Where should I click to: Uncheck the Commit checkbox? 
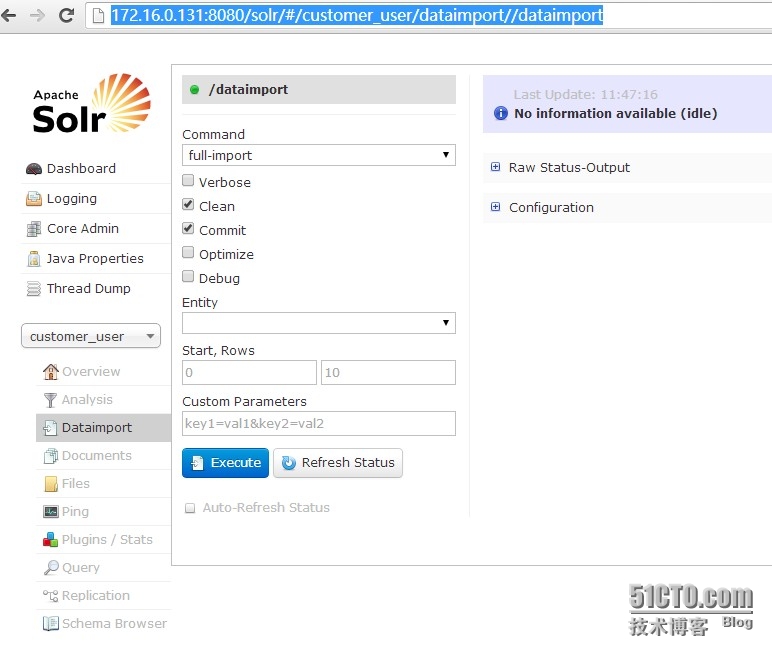(188, 229)
